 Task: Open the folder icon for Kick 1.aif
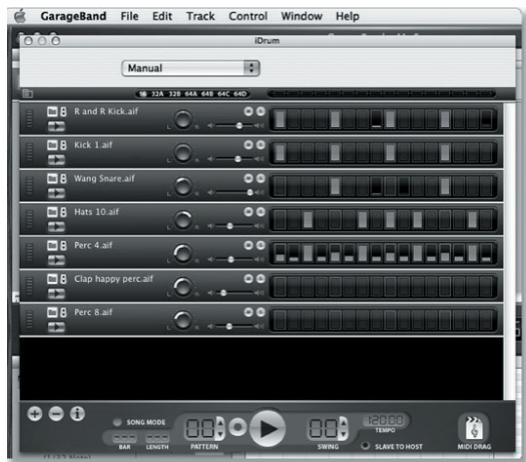52,145
